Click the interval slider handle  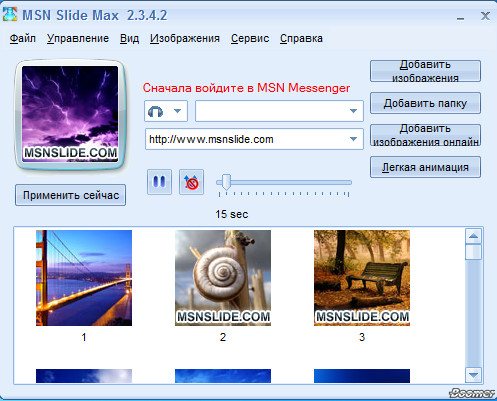226,182
